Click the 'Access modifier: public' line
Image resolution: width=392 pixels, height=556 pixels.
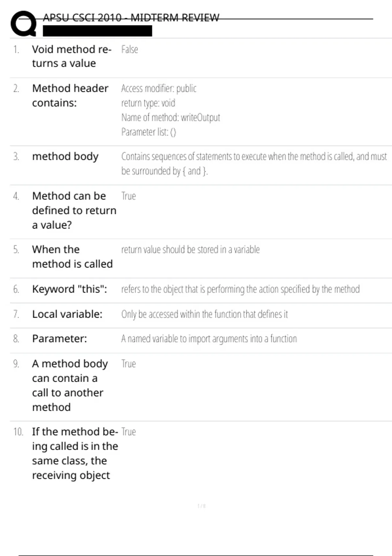click(x=159, y=88)
